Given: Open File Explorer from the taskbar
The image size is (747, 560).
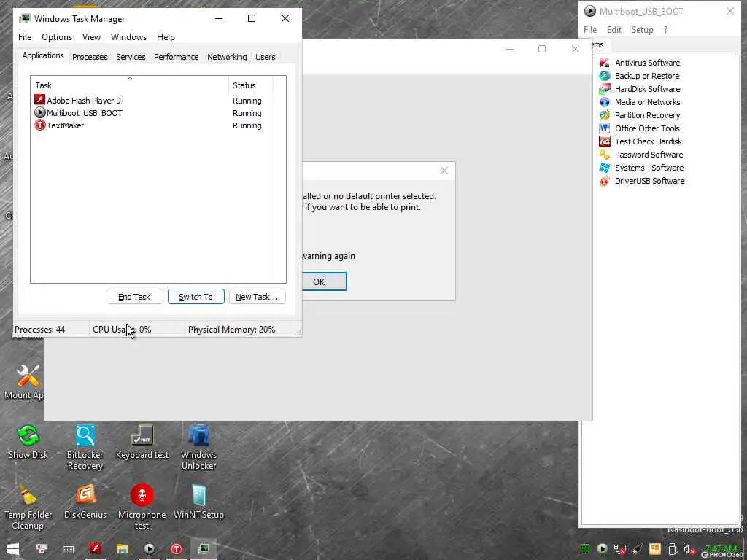Looking at the screenshot, I should [x=123, y=549].
